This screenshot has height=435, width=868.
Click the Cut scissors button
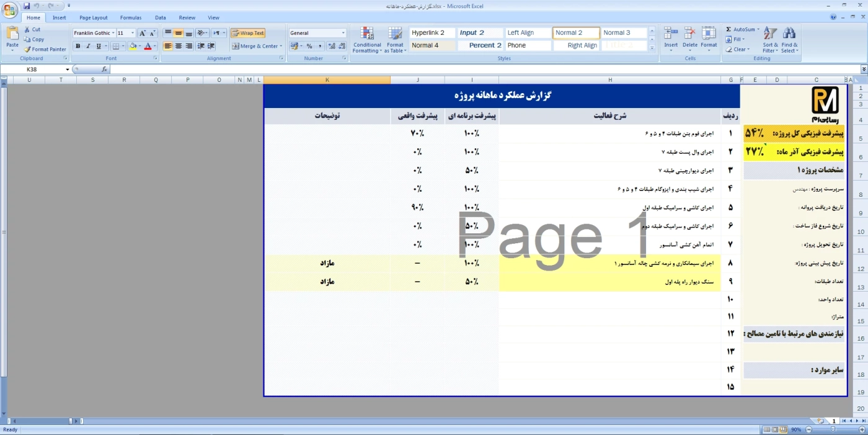(x=33, y=29)
